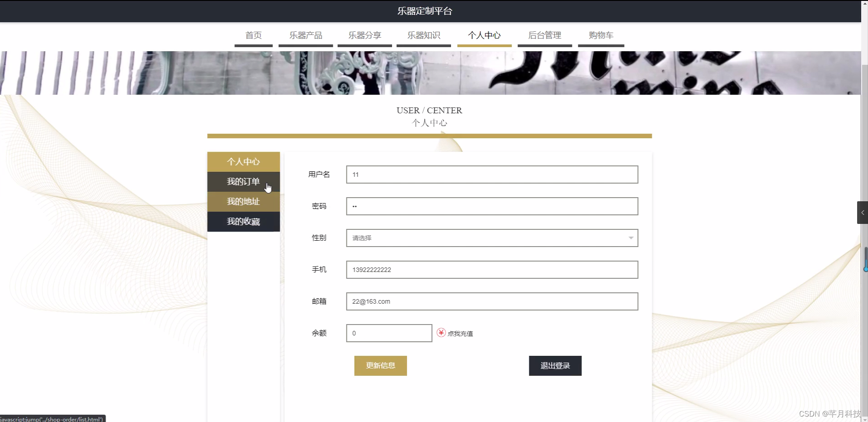This screenshot has height=422, width=868.
Task: Click the red ¥ recharge icon beside 余额
Action: [440, 333]
